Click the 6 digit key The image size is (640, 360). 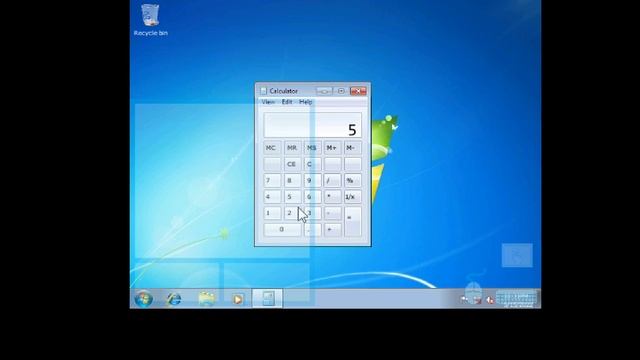pyautogui.click(x=312, y=197)
